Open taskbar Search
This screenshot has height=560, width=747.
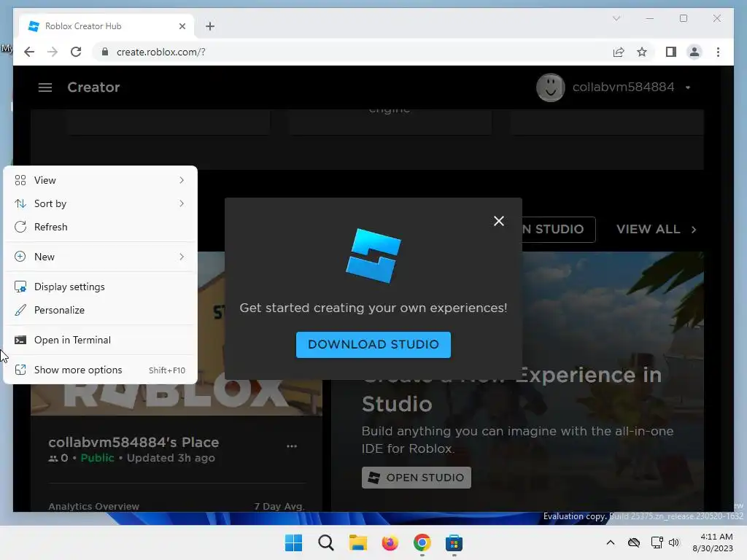(326, 542)
